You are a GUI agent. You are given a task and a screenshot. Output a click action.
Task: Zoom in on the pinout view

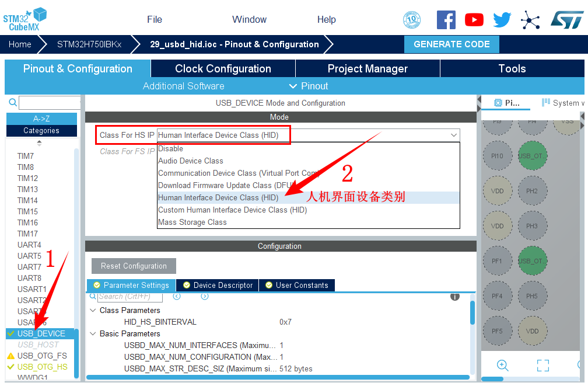502,366
